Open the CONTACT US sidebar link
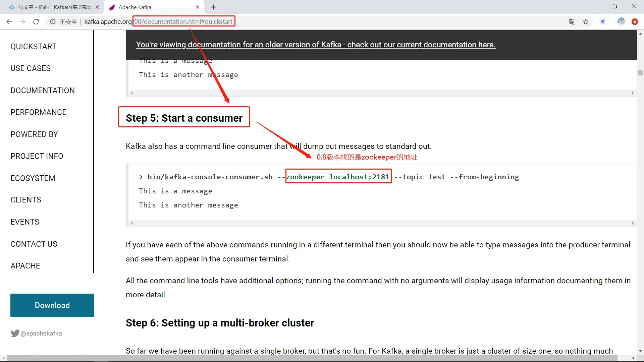The height and width of the screenshot is (362, 644). (x=34, y=244)
